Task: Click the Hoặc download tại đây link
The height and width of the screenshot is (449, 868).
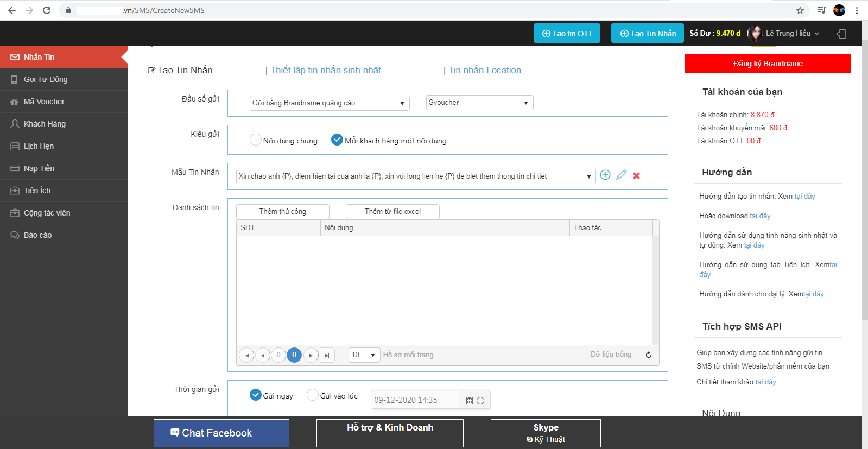Action: point(760,216)
